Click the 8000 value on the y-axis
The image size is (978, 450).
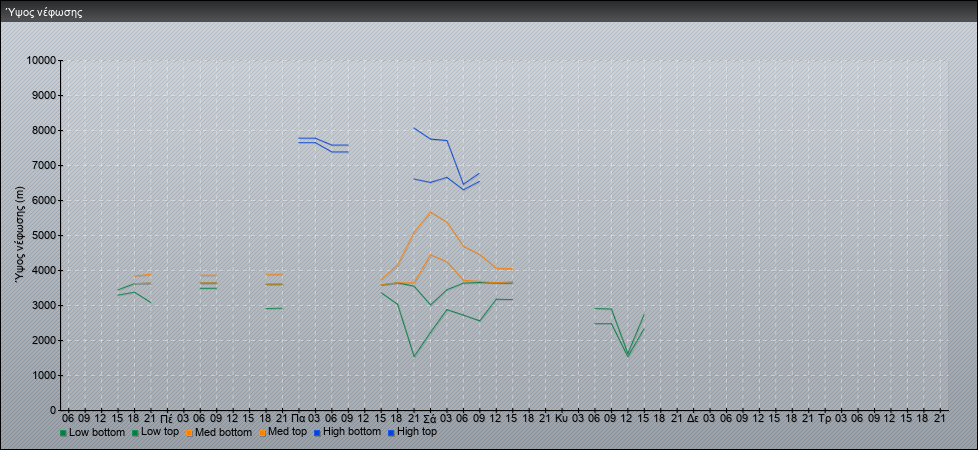[44, 130]
